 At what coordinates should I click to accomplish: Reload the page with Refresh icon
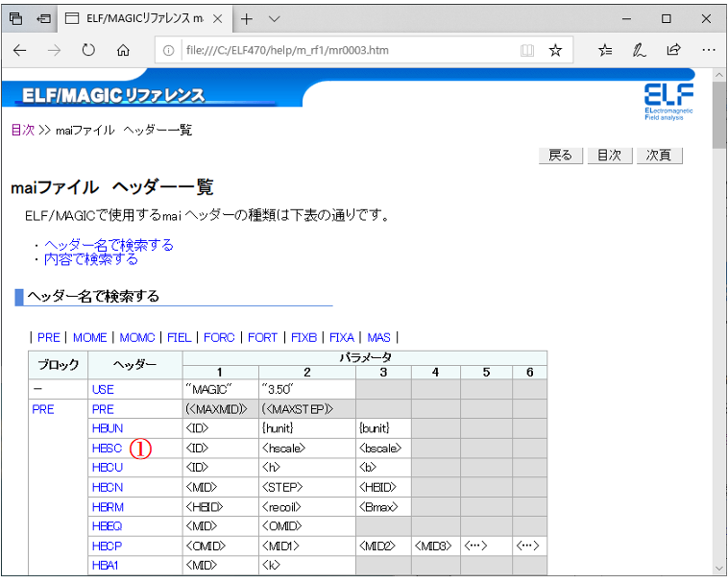point(88,50)
